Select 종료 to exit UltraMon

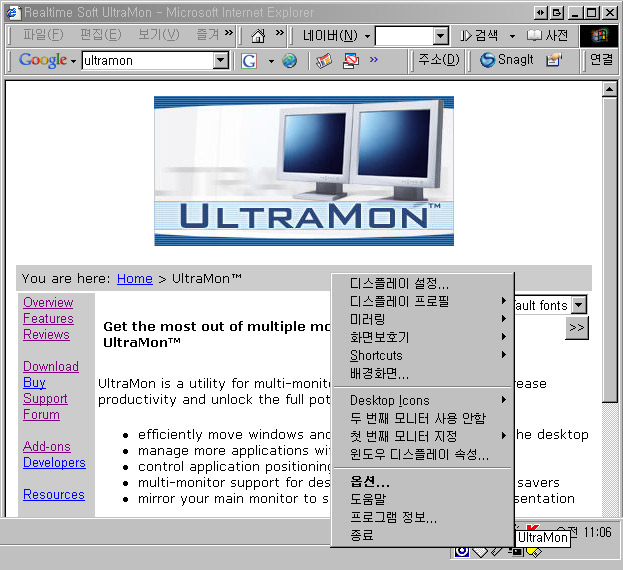coord(422,535)
